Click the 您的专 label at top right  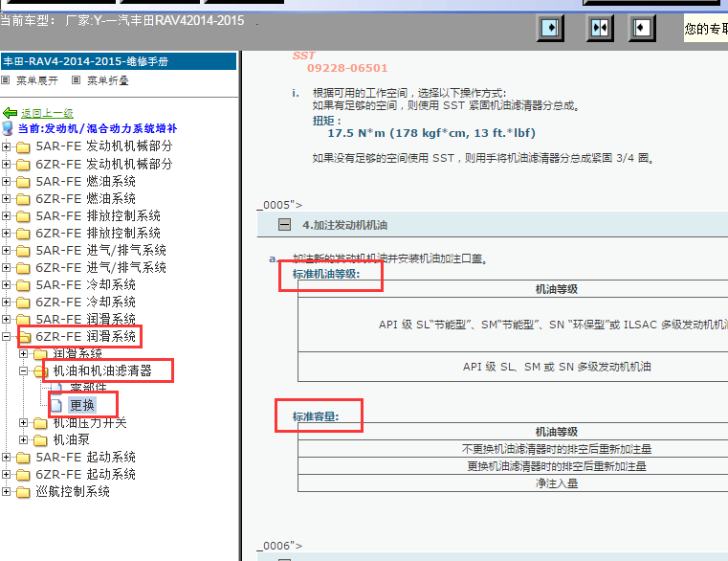(x=706, y=29)
